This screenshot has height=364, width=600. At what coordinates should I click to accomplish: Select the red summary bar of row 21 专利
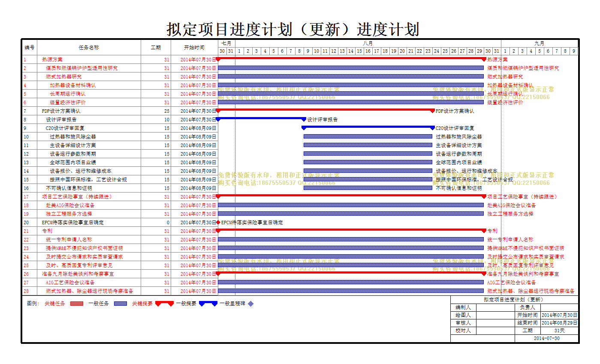[351, 230]
